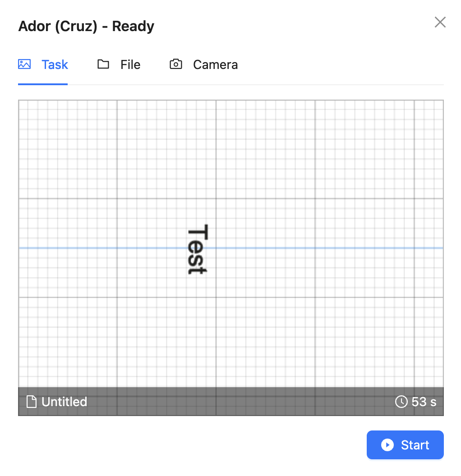
Task: Click the picture icon of the Task tab
Action: 24,64
